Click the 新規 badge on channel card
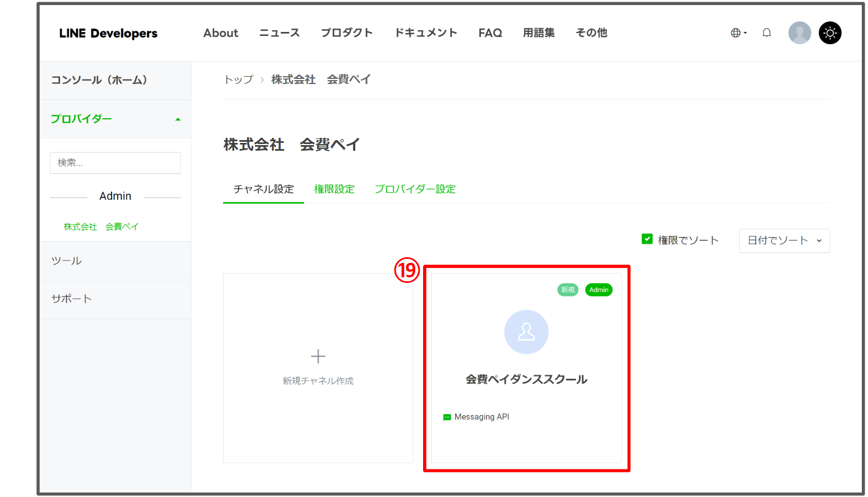The height and width of the screenshot is (497, 868). pyautogui.click(x=568, y=290)
